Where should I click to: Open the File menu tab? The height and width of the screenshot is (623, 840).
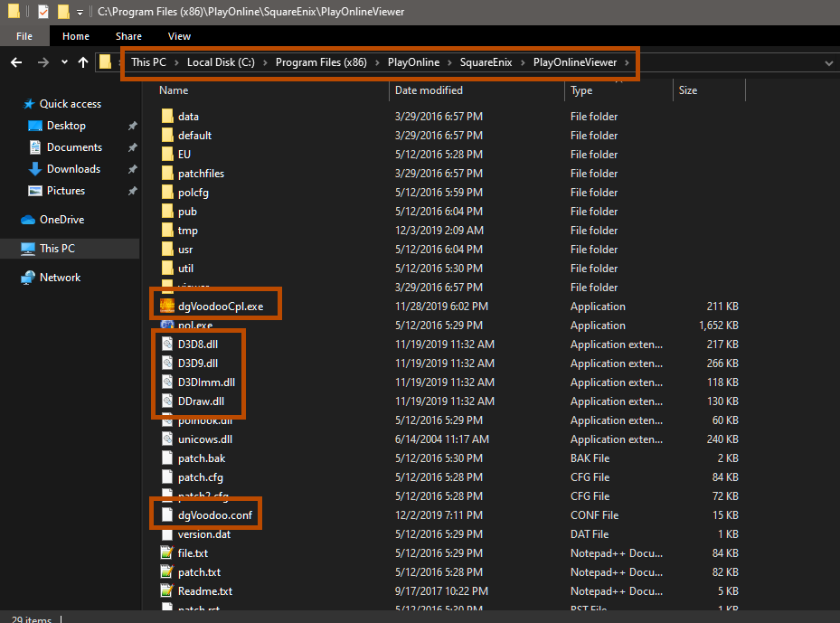click(x=24, y=36)
